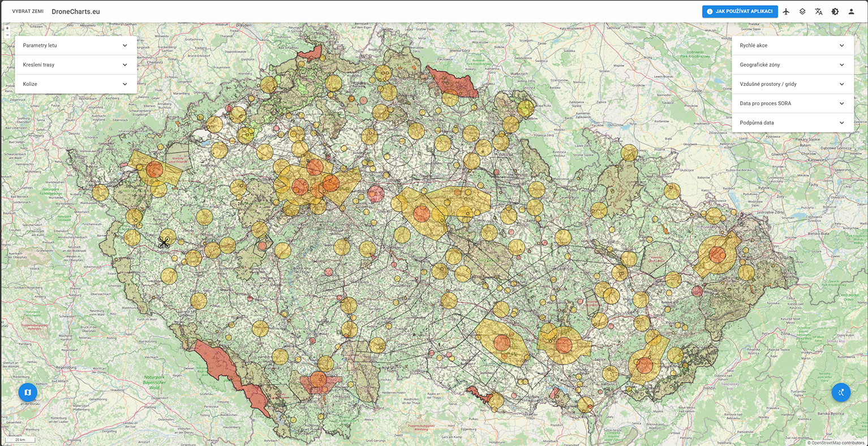This screenshot has width=868, height=446.
Task: Open the user account icon
Action: (x=851, y=11)
